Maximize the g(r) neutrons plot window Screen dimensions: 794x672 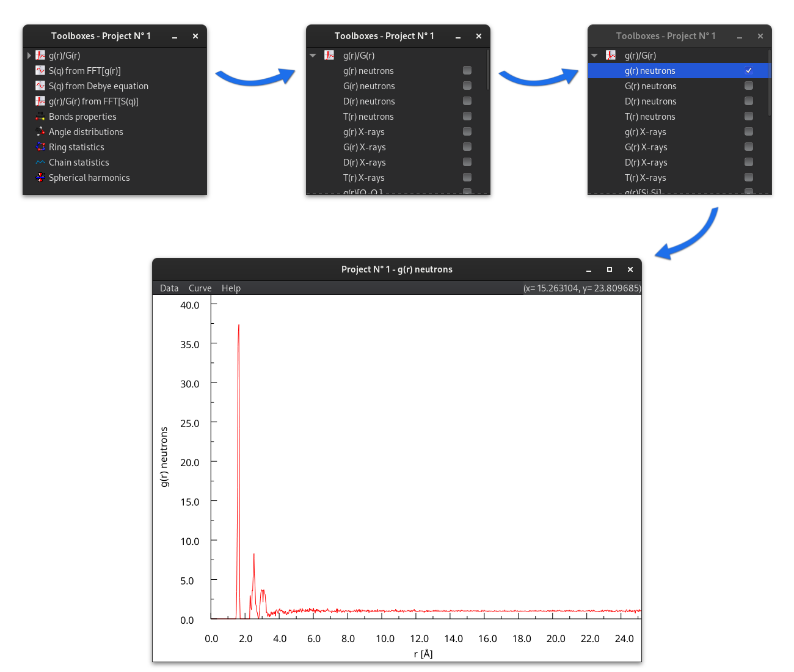click(x=609, y=269)
